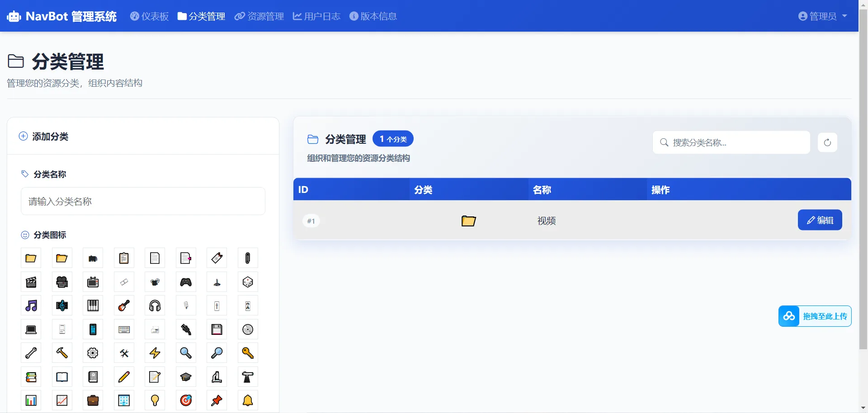
Task: Select the lightbulb icon
Action: coord(154,400)
